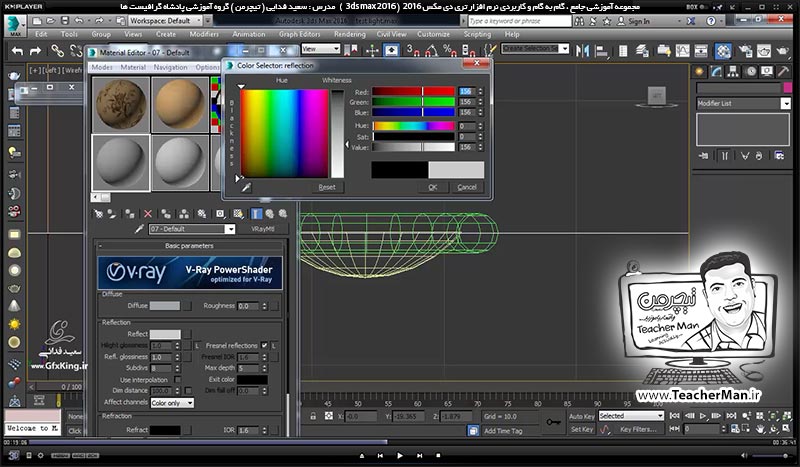The width and height of the screenshot is (800, 467).
Task: Click the Get Material icon in Material Editor
Action: point(98,214)
